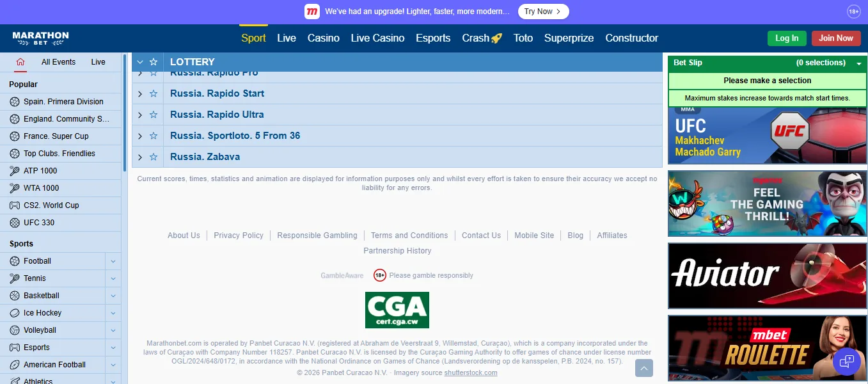Star the Russia. Rapido Ultra row
868x384 pixels.
point(154,115)
